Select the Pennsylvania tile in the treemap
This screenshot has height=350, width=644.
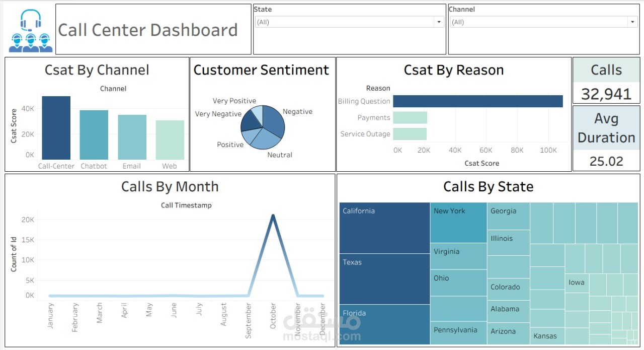point(458,333)
